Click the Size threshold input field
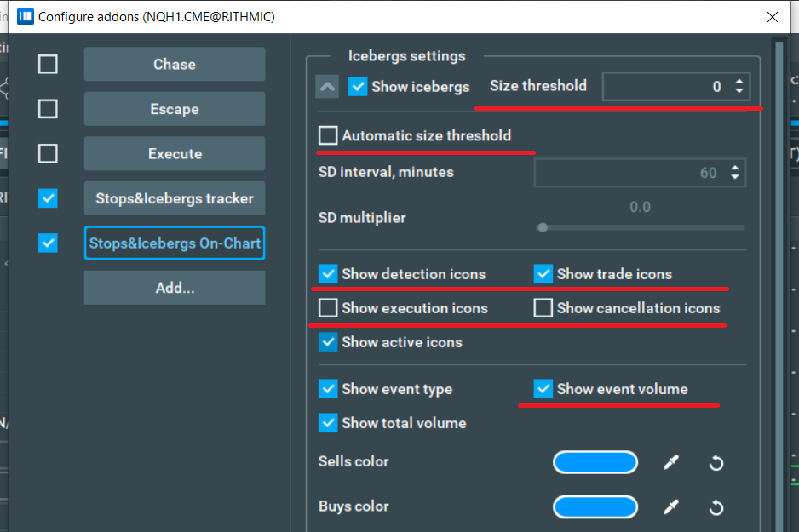Image resolution: width=799 pixels, height=532 pixels. point(664,86)
